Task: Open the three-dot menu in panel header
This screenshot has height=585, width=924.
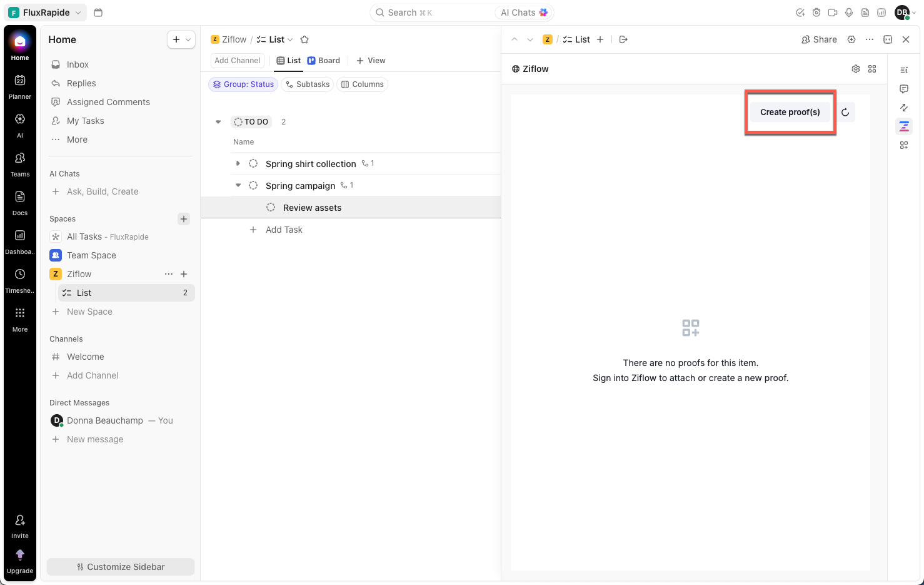Action: [x=870, y=39]
